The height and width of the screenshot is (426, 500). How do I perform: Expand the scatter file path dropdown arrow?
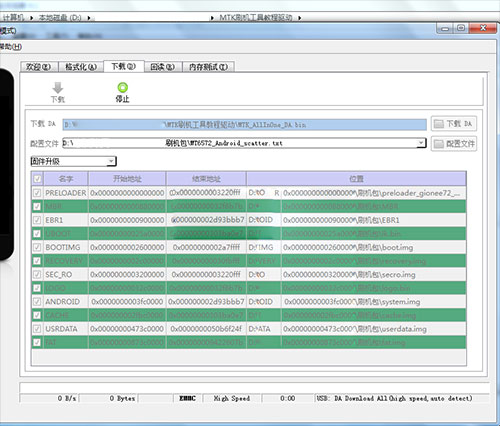(421, 143)
